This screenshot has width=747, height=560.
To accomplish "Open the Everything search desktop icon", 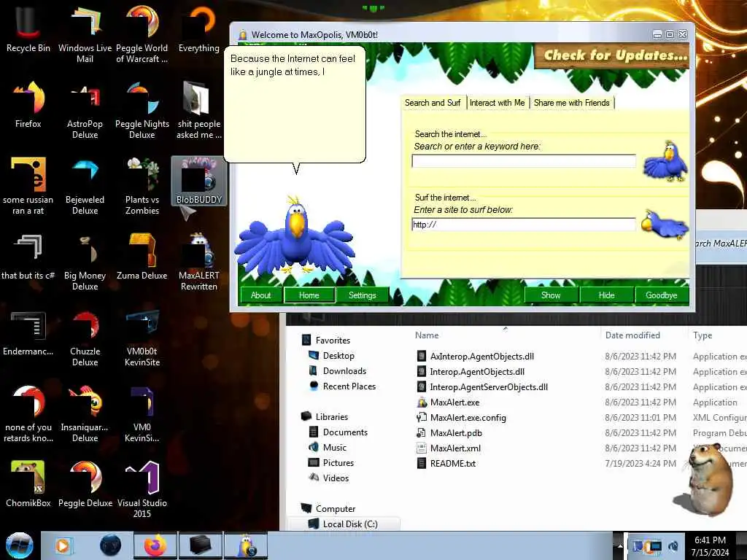I will tap(198, 29).
